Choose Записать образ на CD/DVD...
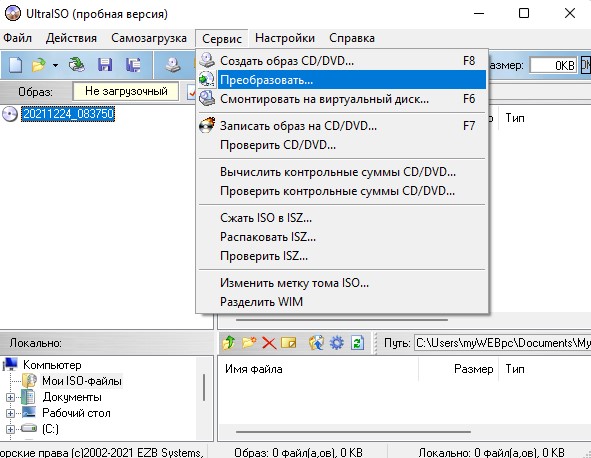 (342, 126)
